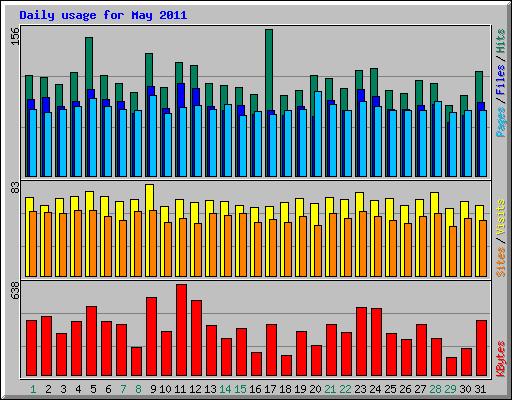Image resolution: width=512 pixels, height=400 pixels.
Task: Select day label 4 on the x-axis
Action: [78, 389]
